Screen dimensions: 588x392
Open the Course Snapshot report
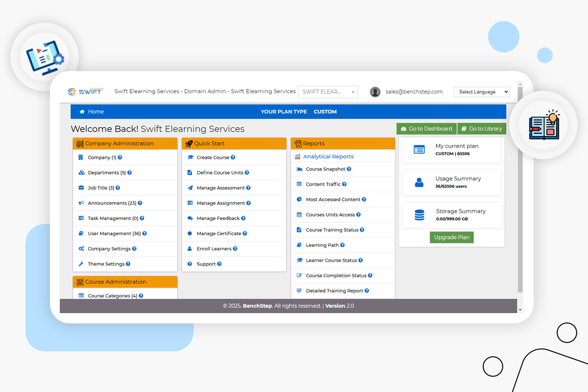(x=326, y=170)
